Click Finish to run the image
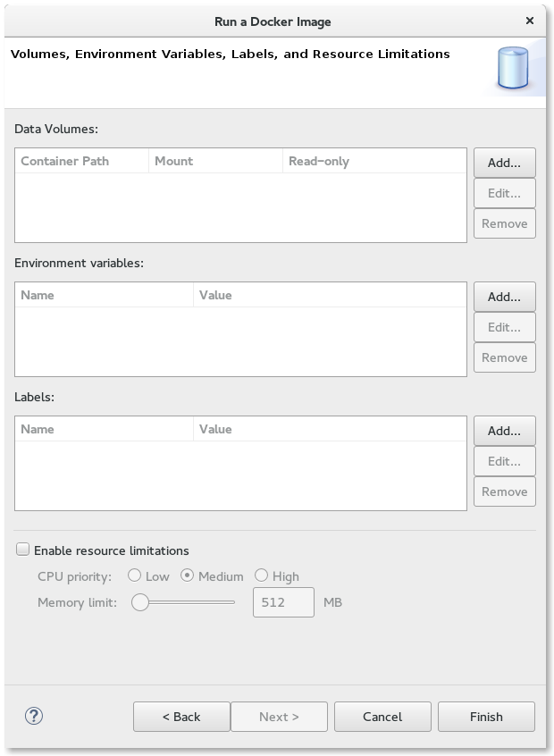Screen dimensions: 554x756 point(486,717)
